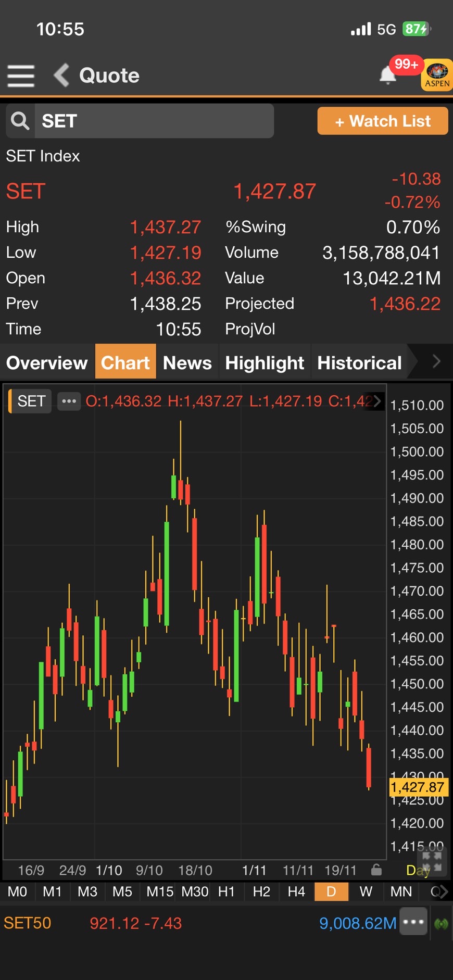453x980 pixels.
Task: Tap the highlighted 1,427.87 price tag on the axis
Action: pyautogui.click(x=419, y=787)
